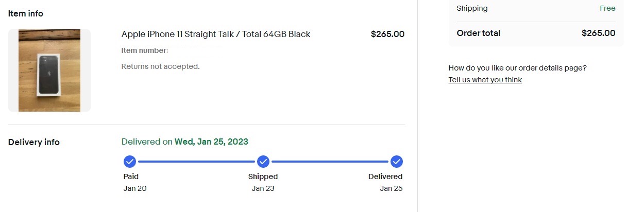
Task: Click the progress line between Shipped and Delivered
Action: tap(330, 162)
